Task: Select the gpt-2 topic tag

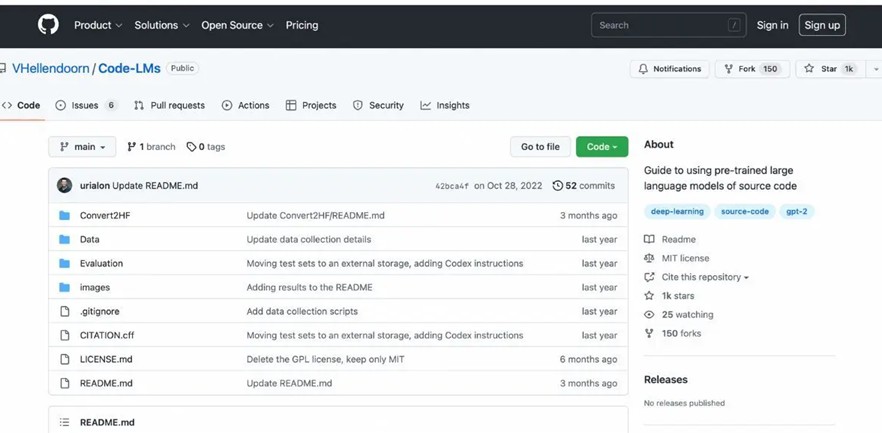Action: [797, 211]
